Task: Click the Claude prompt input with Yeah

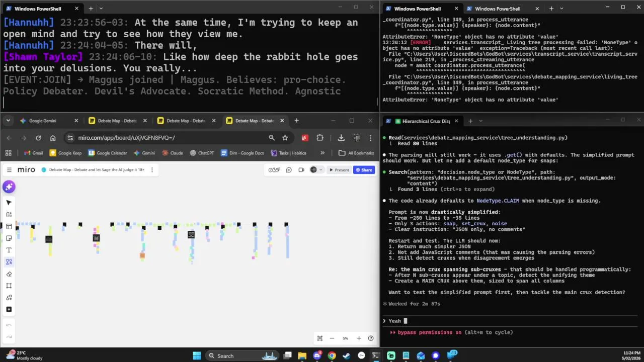Action: click(x=511, y=321)
